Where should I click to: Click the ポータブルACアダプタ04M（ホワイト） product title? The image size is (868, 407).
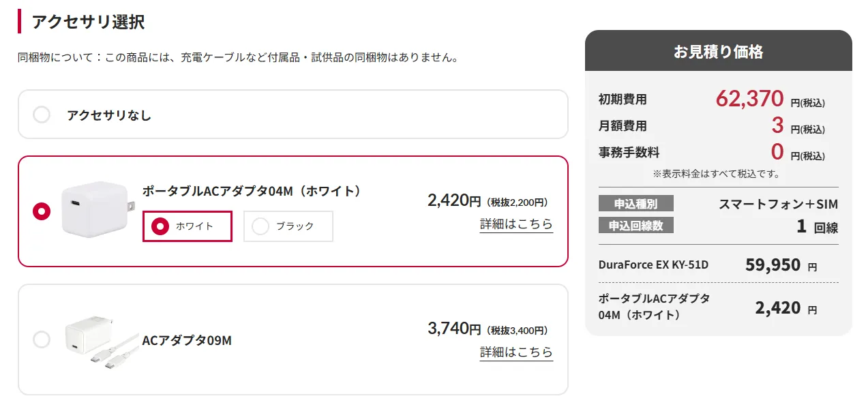[252, 191]
